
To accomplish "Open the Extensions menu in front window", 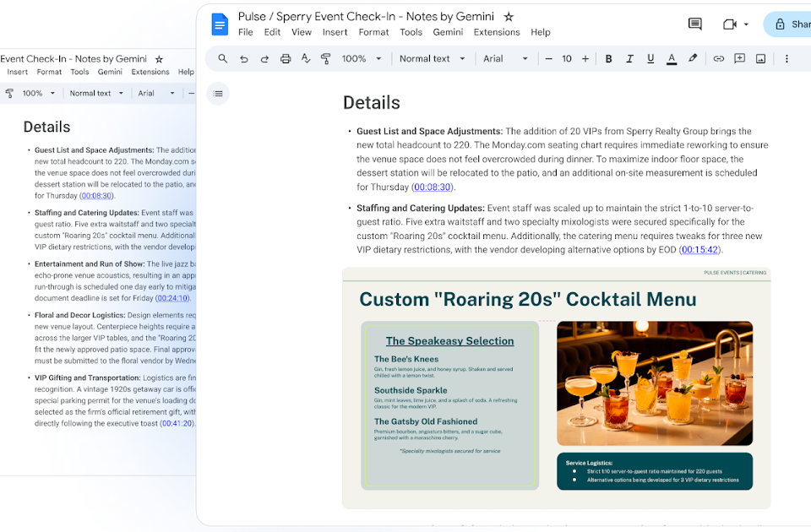I will pos(497,32).
